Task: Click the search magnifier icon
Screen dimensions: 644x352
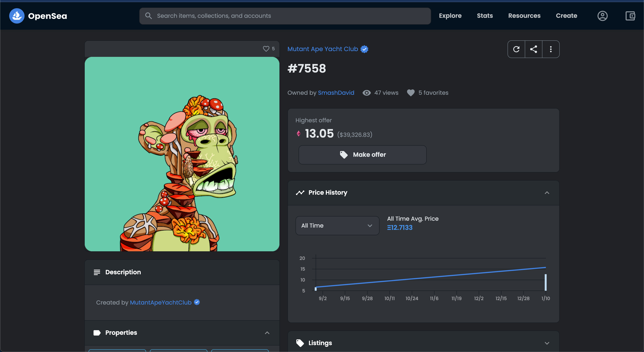Action: [149, 16]
